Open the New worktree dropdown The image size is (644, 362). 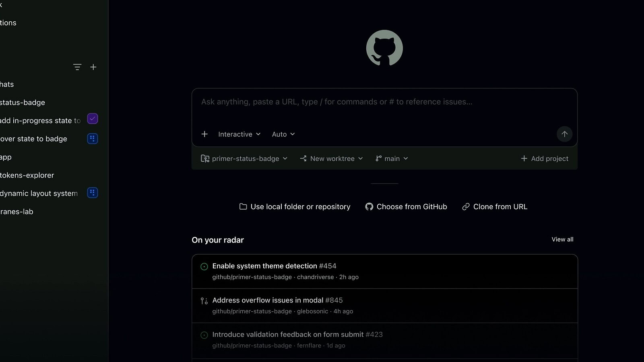(331, 158)
